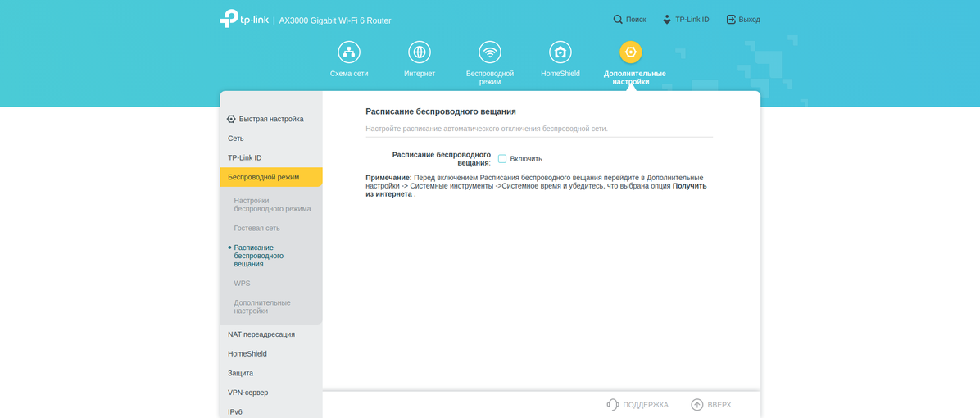Open the Network Map (Схема сети) icon
The image size is (980, 418).
pos(349,52)
